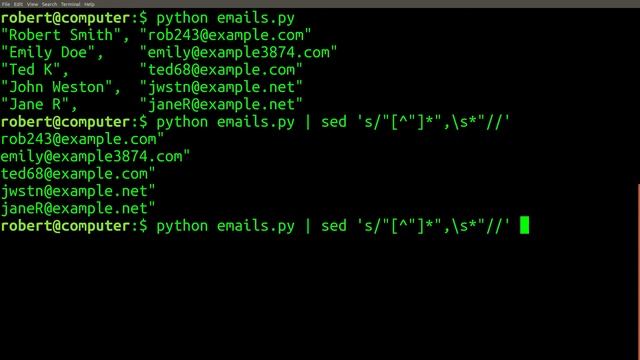Click the first prompt's "python emails.py" command
The height and width of the screenshot is (360, 640).
225,18
